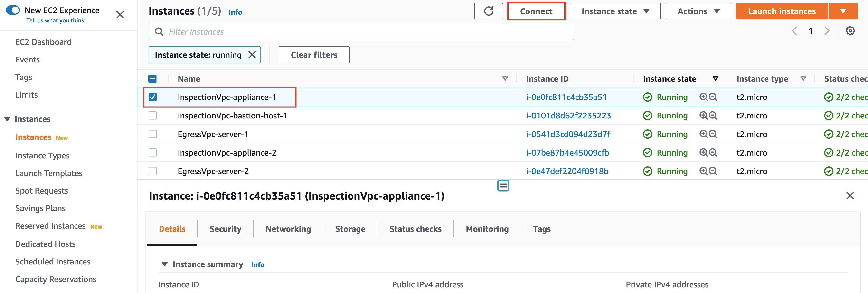
Task: Sort by the Instance state column arrow
Action: (x=715, y=78)
